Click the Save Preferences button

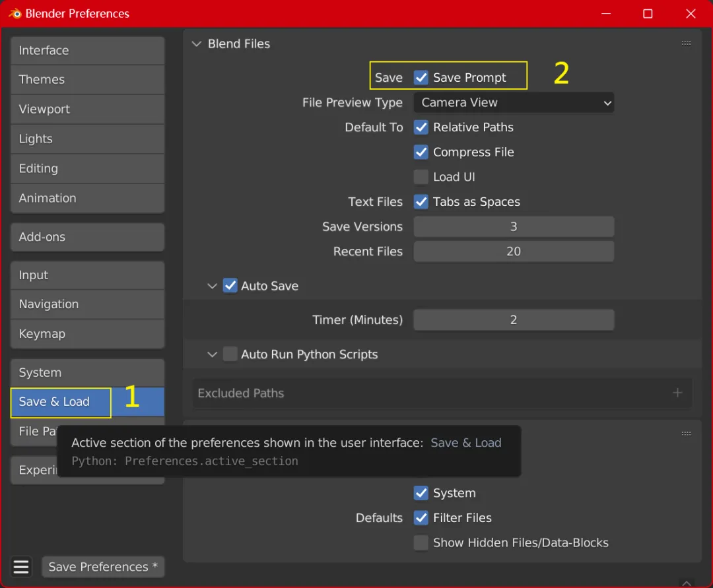[103, 567]
